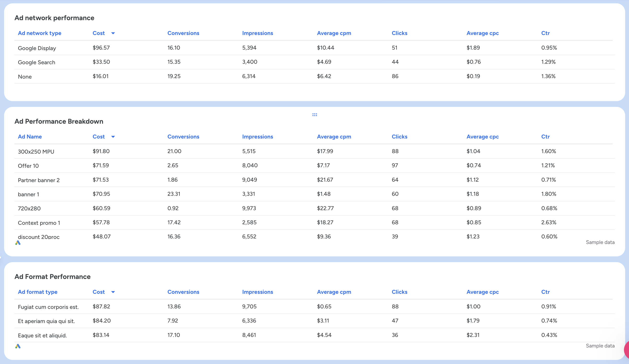
Task: Sort by Average cpm in Ad Format Performance
Action: [334, 292]
